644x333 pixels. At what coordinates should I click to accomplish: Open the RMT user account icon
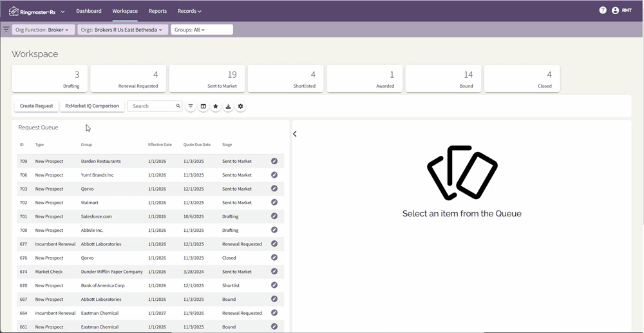615,11
